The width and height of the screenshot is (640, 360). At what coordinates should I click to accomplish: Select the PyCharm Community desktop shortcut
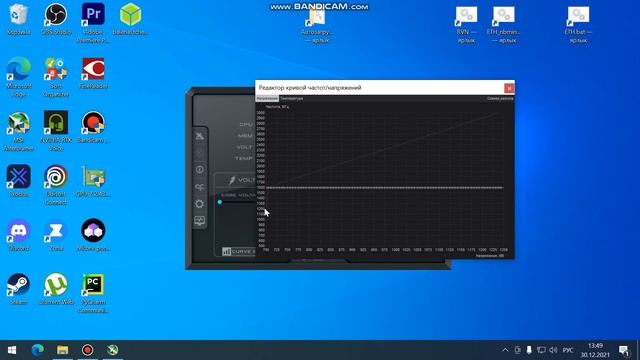coord(93,293)
